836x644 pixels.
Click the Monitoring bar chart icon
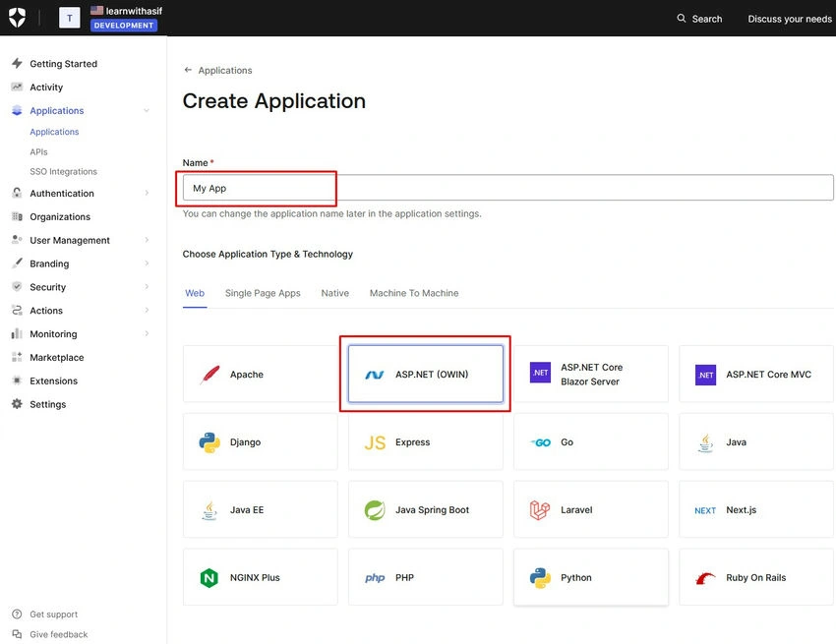click(x=17, y=333)
